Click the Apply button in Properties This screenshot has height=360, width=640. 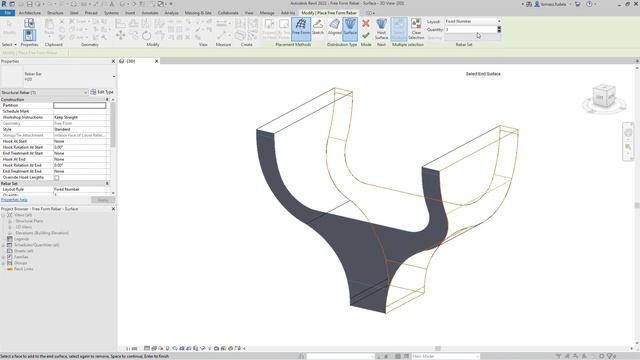pos(103,200)
